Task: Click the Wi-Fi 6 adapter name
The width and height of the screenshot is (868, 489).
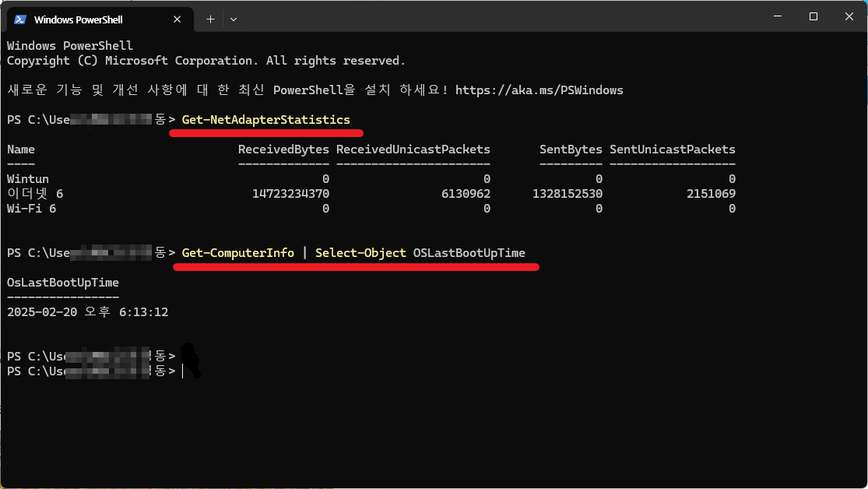Action: point(31,209)
